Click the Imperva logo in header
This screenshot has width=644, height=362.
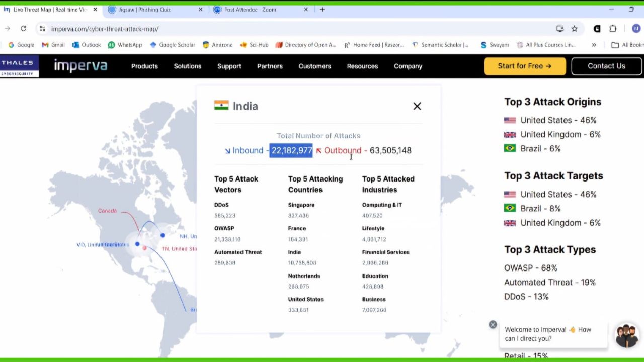point(80,66)
